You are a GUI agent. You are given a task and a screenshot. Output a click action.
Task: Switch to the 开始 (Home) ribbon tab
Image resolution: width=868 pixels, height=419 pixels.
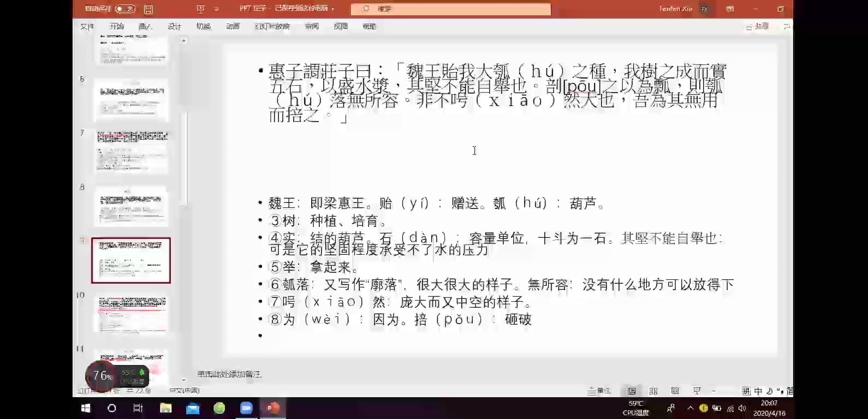point(117,27)
